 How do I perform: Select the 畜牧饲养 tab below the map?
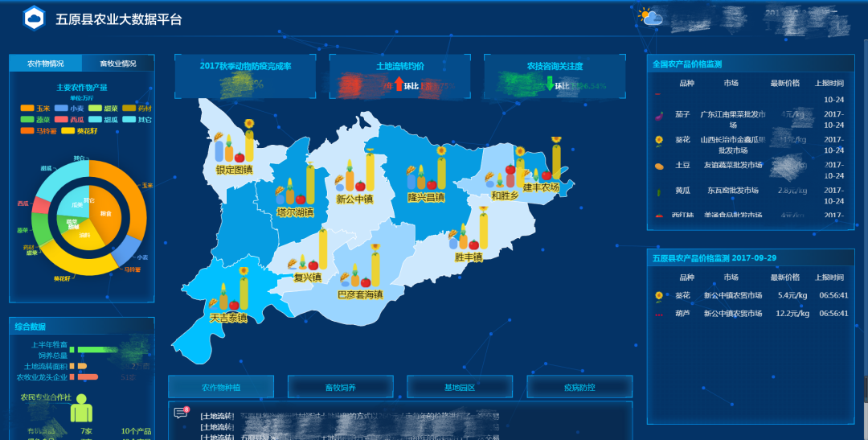click(x=341, y=387)
